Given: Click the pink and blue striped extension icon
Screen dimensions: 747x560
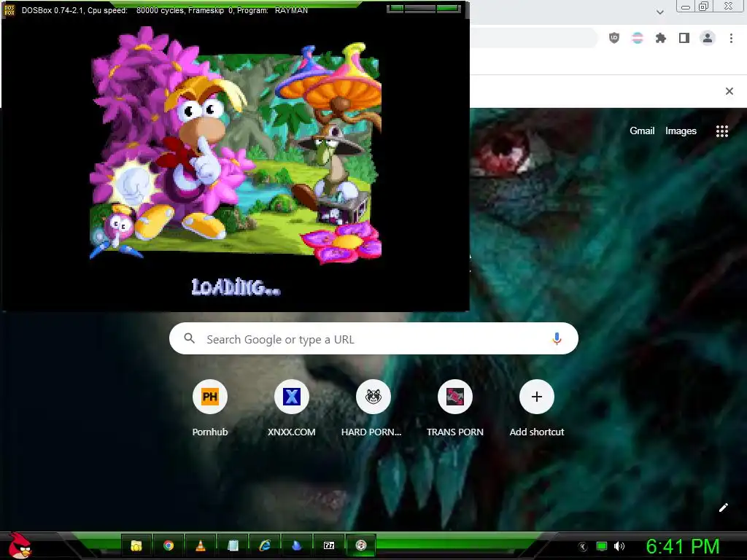Looking at the screenshot, I should click(x=638, y=38).
